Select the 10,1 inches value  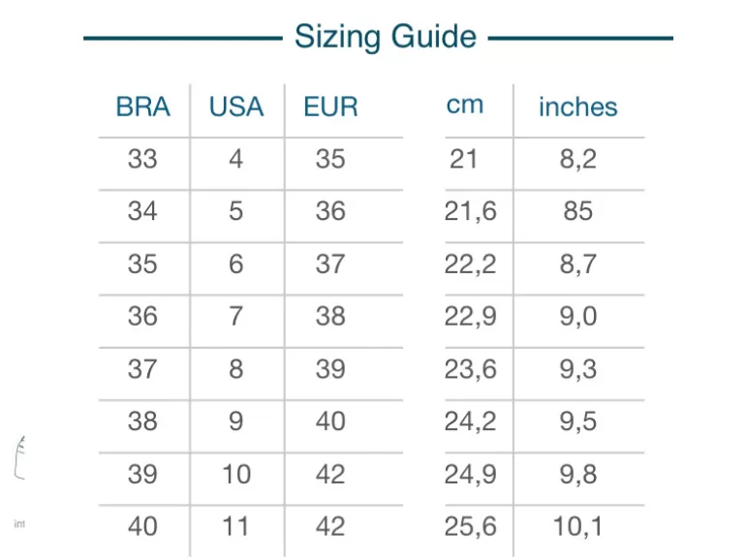click(x=578, y=527)
